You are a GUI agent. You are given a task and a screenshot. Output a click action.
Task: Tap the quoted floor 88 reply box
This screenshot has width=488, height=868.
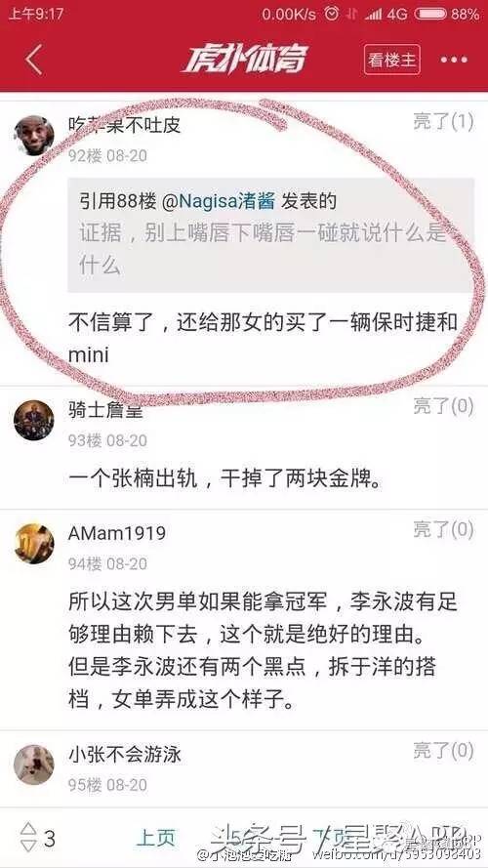coord(271,234)
